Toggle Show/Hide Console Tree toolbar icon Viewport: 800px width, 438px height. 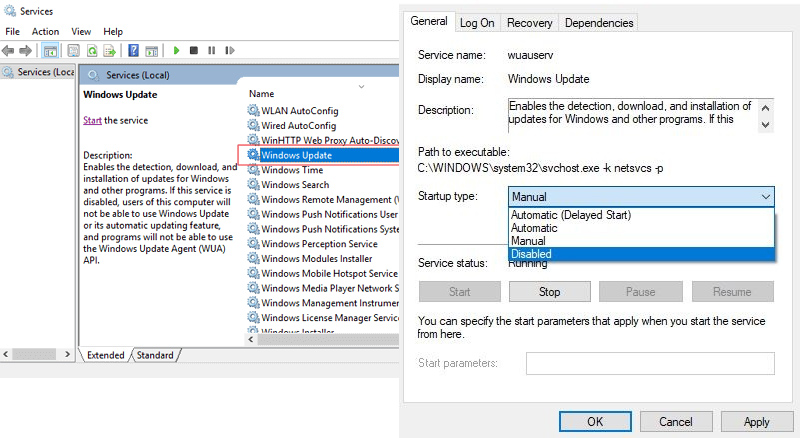coord(50,51)
